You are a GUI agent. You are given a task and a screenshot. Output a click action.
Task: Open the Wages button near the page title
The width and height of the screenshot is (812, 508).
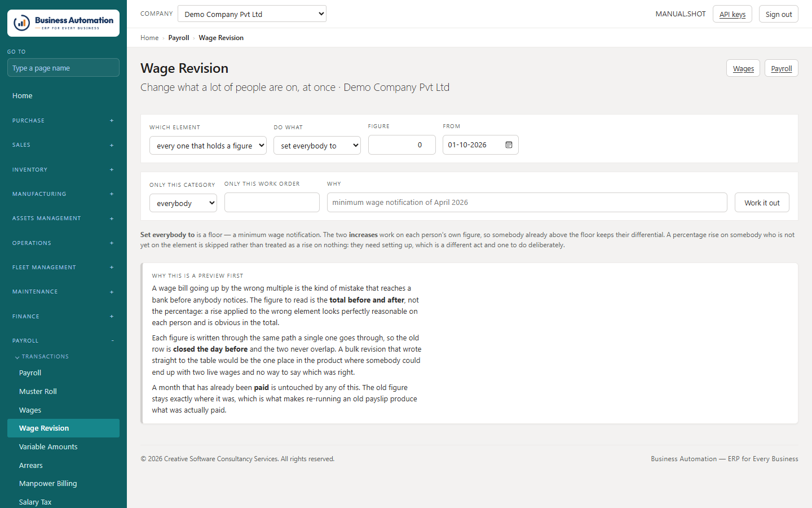[x=743, y=68]
